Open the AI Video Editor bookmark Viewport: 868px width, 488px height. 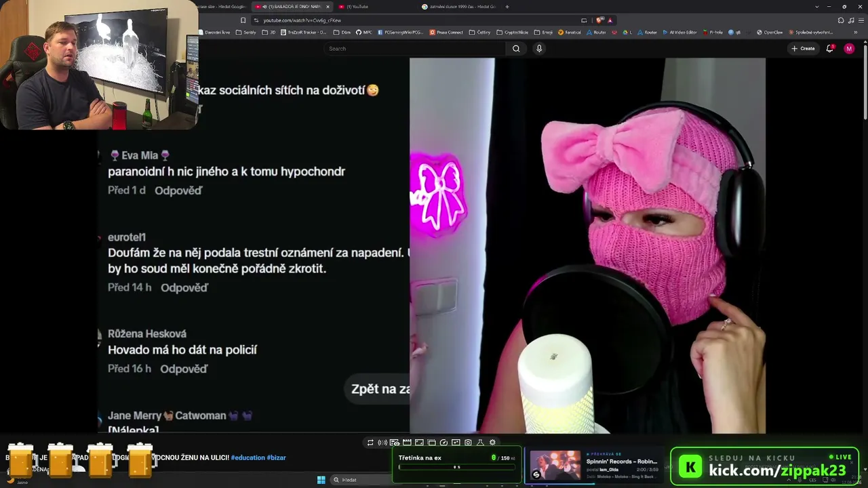point(679,33)
